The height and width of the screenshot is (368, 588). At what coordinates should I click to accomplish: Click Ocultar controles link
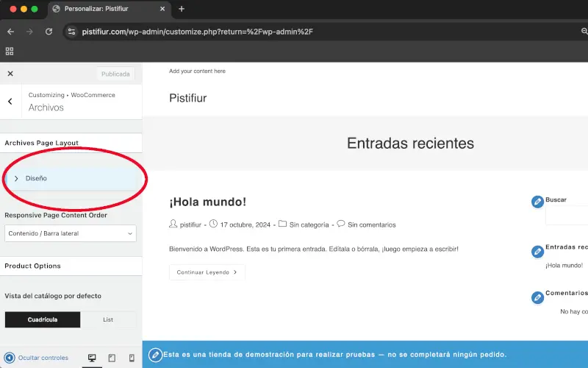click(x=43, y=358)
